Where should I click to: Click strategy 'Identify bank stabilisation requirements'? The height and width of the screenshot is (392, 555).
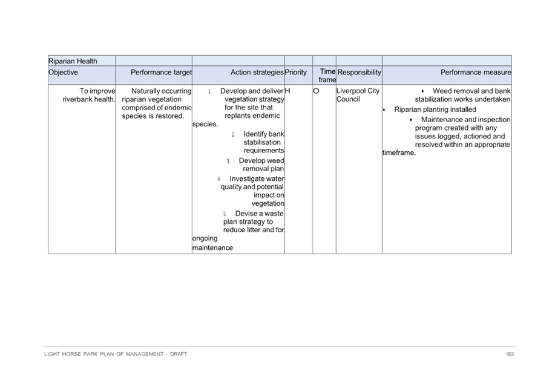(x=258, y=142)
